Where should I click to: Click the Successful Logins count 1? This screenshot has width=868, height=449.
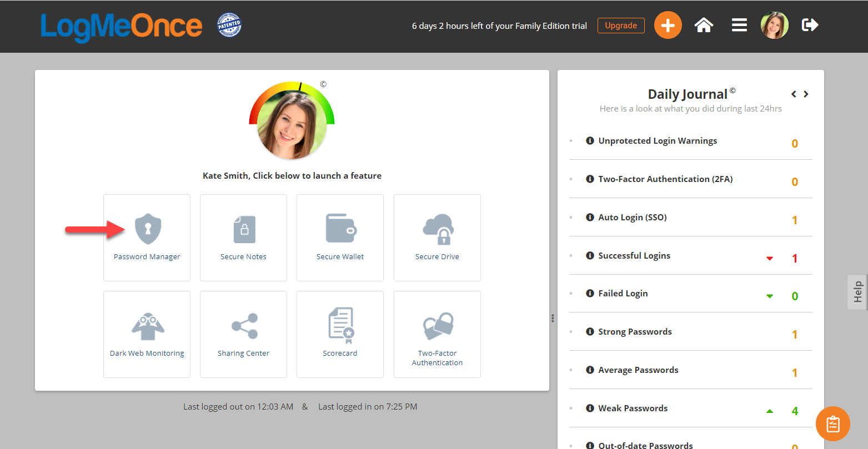tap(795, 259)
